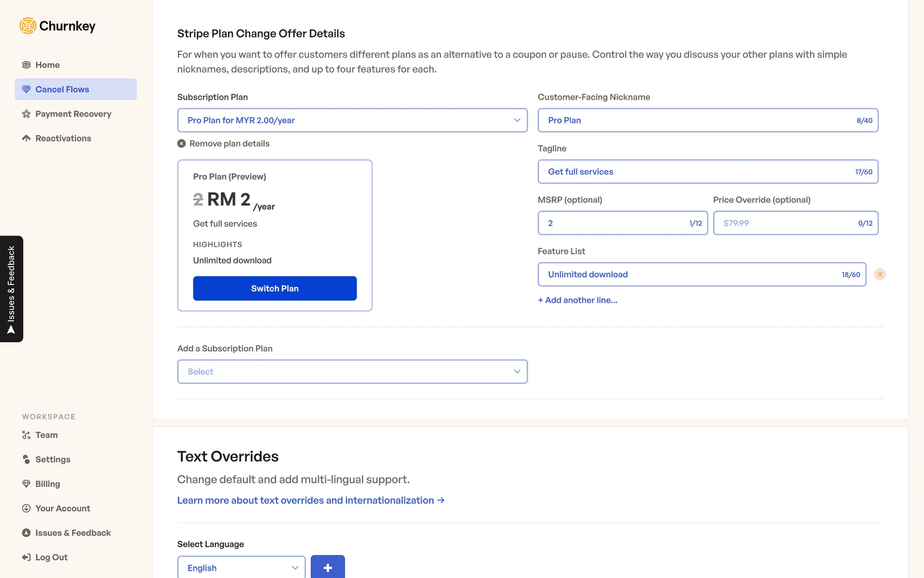Go to Cancel Flows in sidebar

pos(62,90)
